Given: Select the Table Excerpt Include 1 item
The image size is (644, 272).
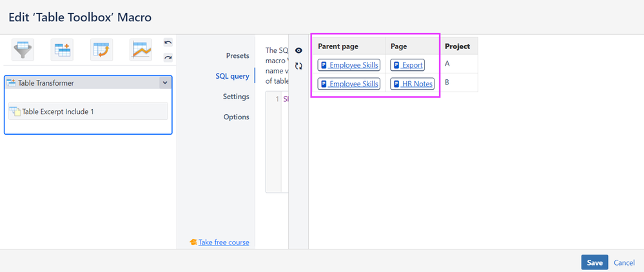Looking at the screenshot, I should tap(88, 111).
